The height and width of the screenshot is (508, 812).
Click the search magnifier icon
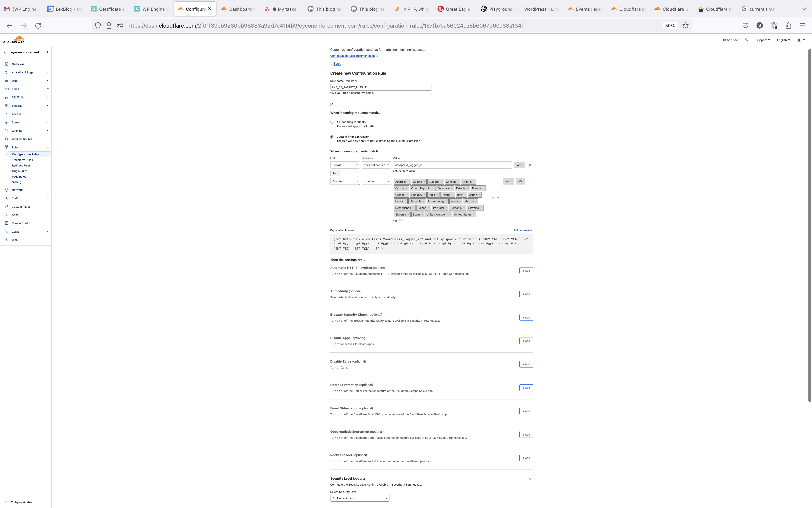point(747,40)
